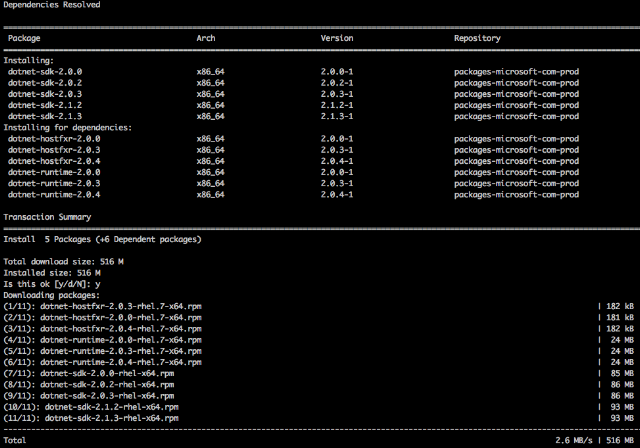Select the 'Package' column header

24,38
